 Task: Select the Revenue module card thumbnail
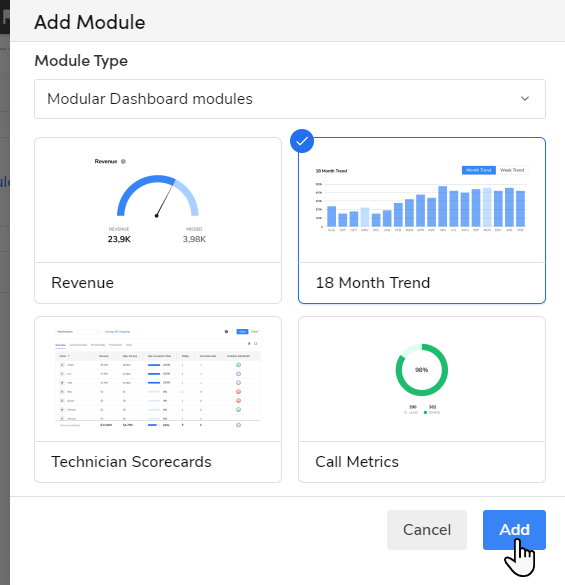(158, 200)
